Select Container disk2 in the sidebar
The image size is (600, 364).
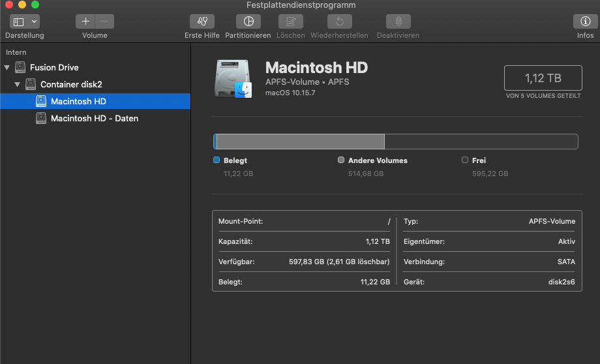click(71, 84)
